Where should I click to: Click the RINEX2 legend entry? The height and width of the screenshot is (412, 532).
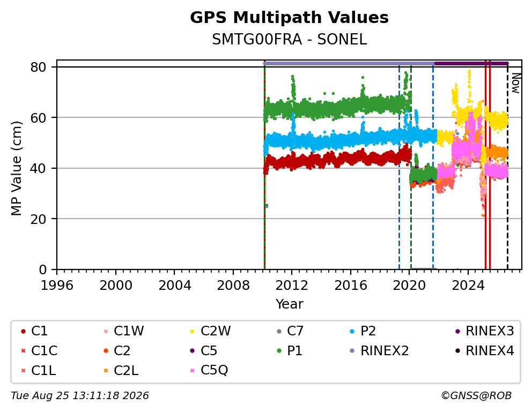[x=379, y=351]
